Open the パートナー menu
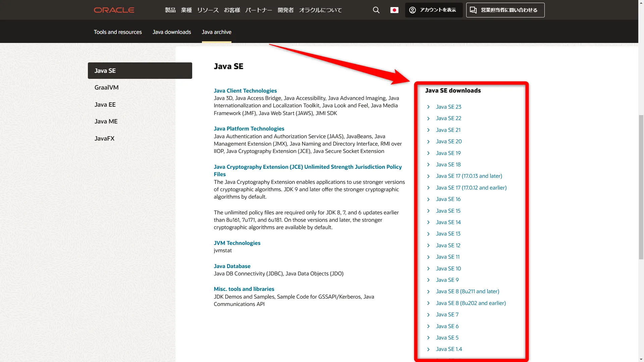644x362 pixels. [259, 10]
